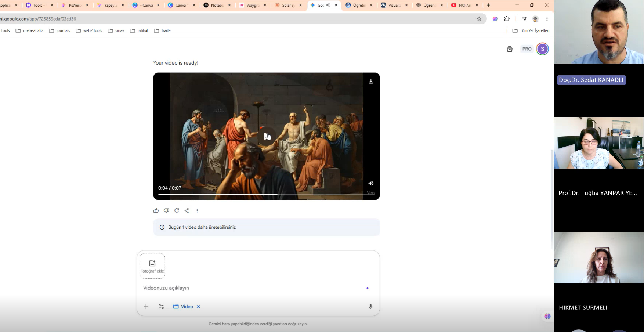
Task: Switch to the Solar system tab
Action: tap(287, 5)
